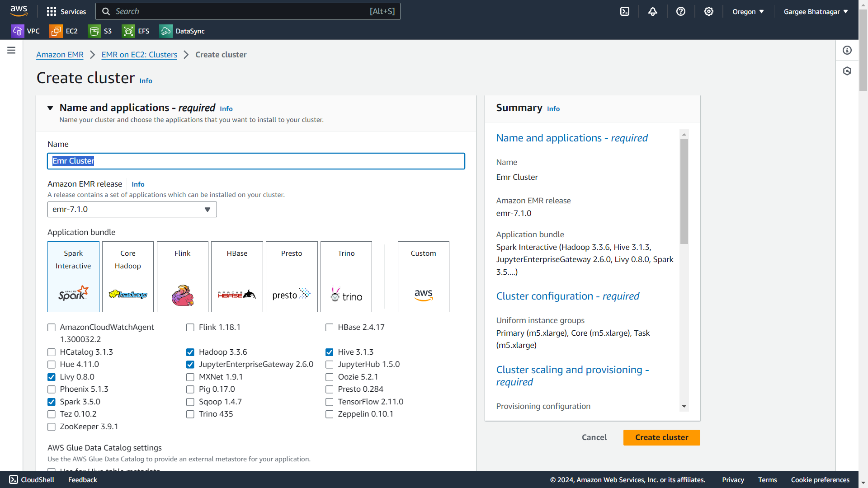The height and width of the screenshot is (488, 868).
Task: Collapse the Name and applications section
Action: [x=50, y=108]
